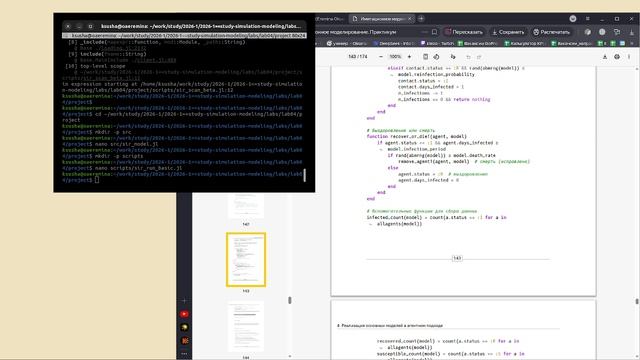Rotate PDF page icon
This screenshot has height=360, width=640.
click(x=436, y=57)
